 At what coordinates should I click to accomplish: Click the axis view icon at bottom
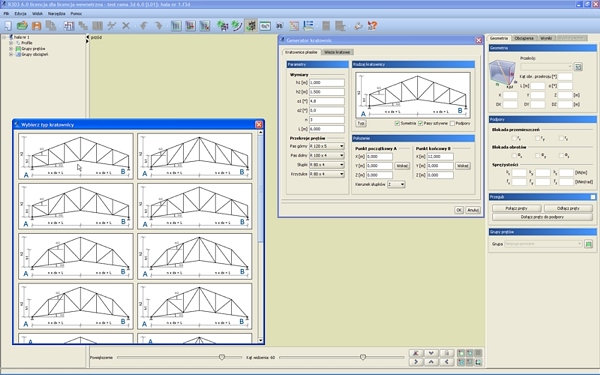(416, 353)
